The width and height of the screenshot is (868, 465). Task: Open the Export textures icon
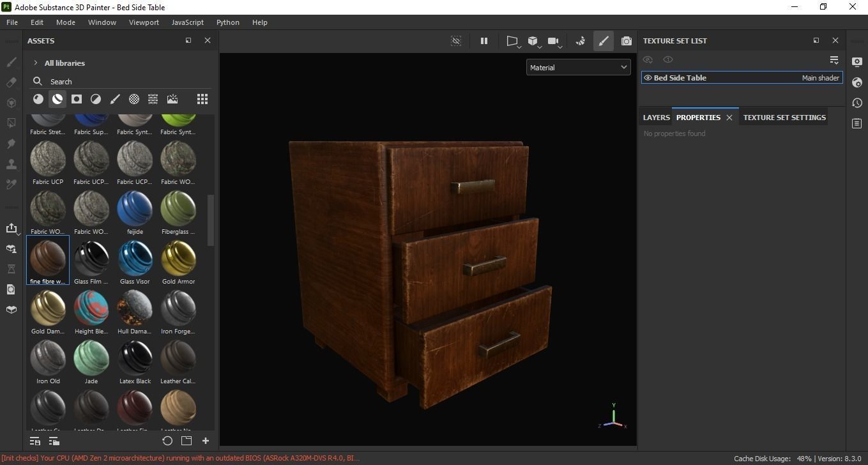pos(11,228)
